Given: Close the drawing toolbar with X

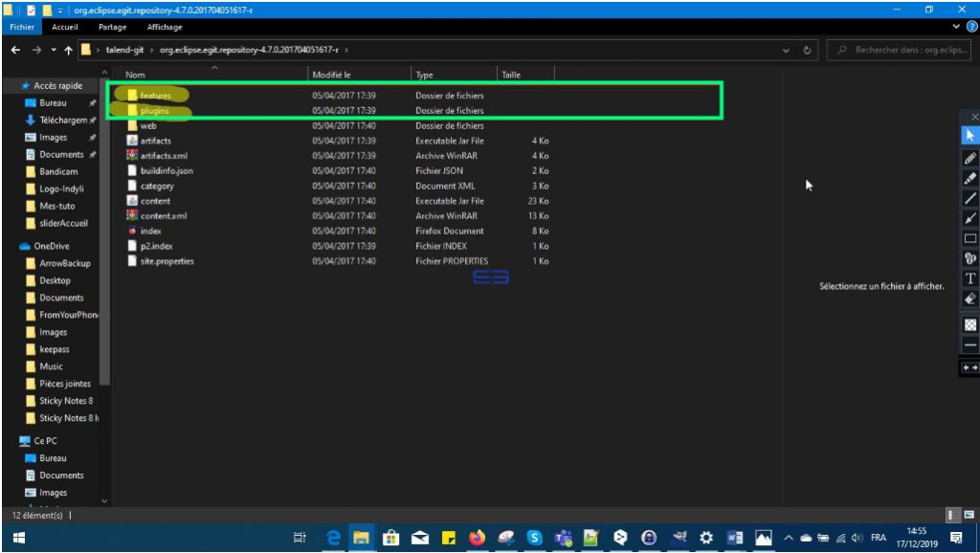Looking at the screenshot, I should pos(974,117).
